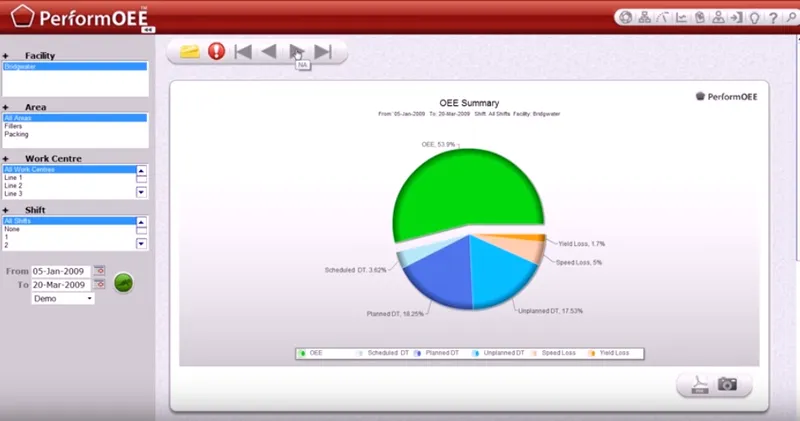
Task: Click the 'Unplanned DT, 17.53%' label
Action: (550, 311)
